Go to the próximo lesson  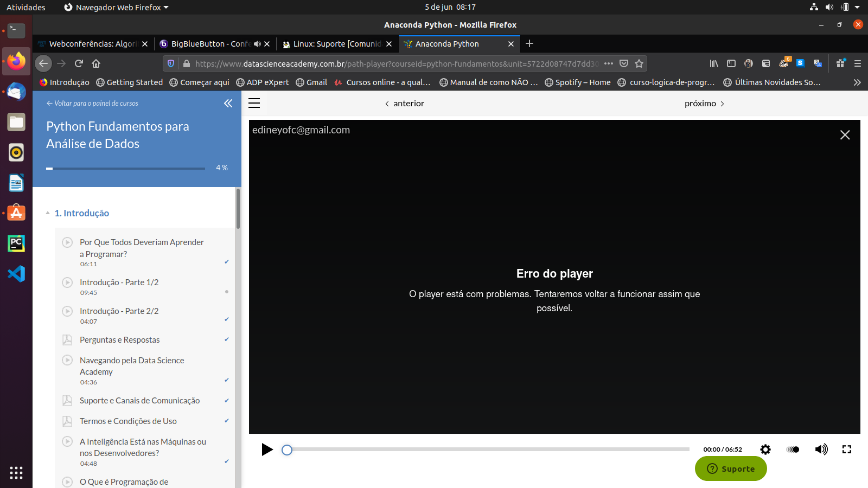point(704,104)
